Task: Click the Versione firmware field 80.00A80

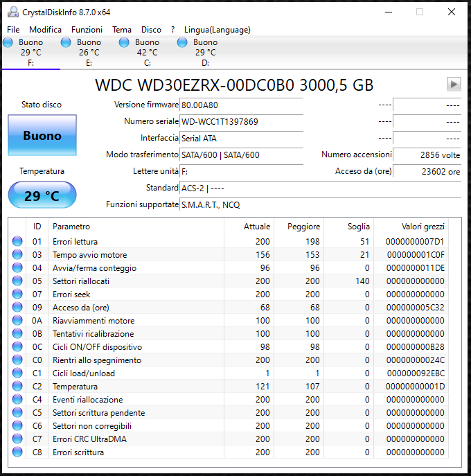Action: click(242, 105)
